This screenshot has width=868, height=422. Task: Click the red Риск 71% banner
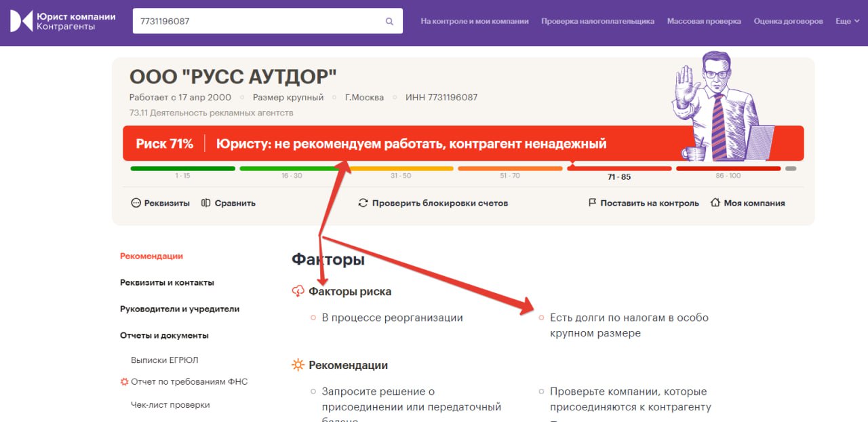(x=463, y=143)
